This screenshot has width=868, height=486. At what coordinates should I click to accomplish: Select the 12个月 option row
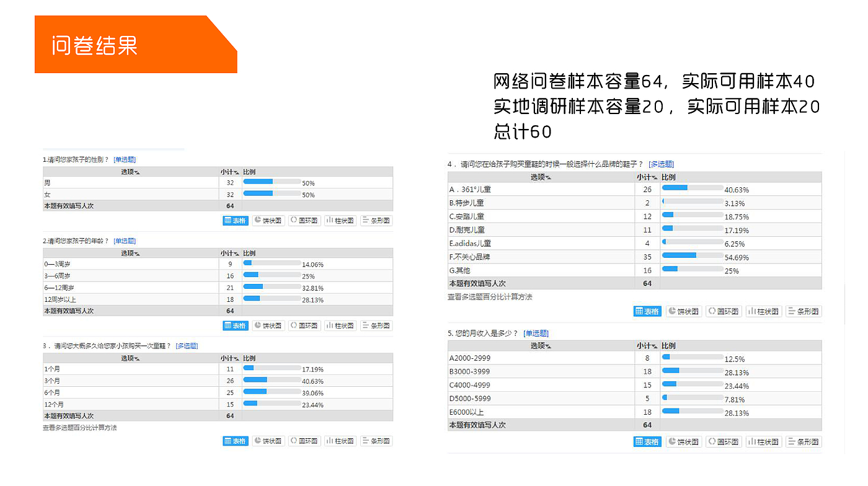pyautogui.click(x=218, y=404)
